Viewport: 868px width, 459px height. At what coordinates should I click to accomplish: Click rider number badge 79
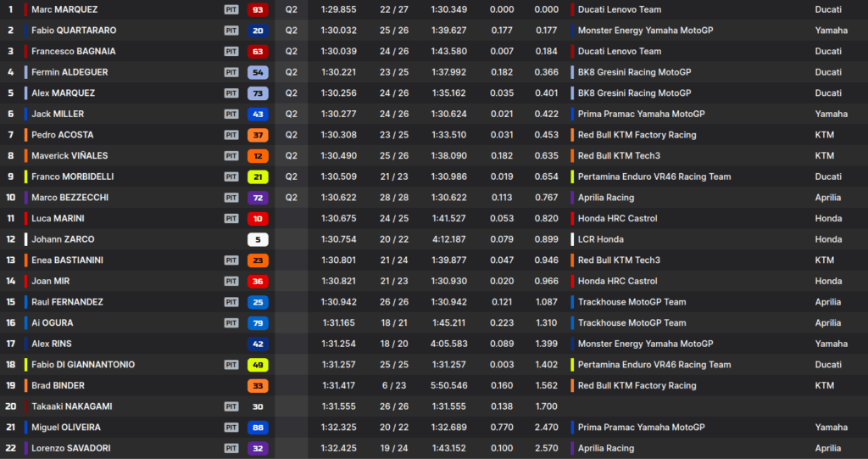258,322
